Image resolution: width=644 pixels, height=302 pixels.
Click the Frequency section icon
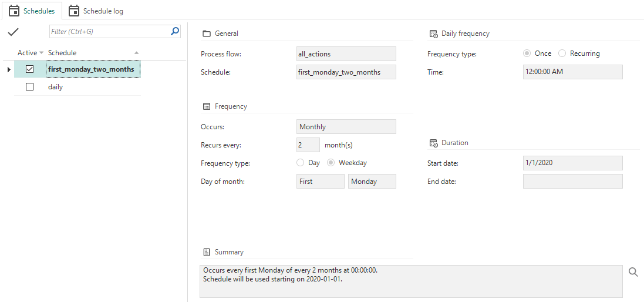click(206, 106)
